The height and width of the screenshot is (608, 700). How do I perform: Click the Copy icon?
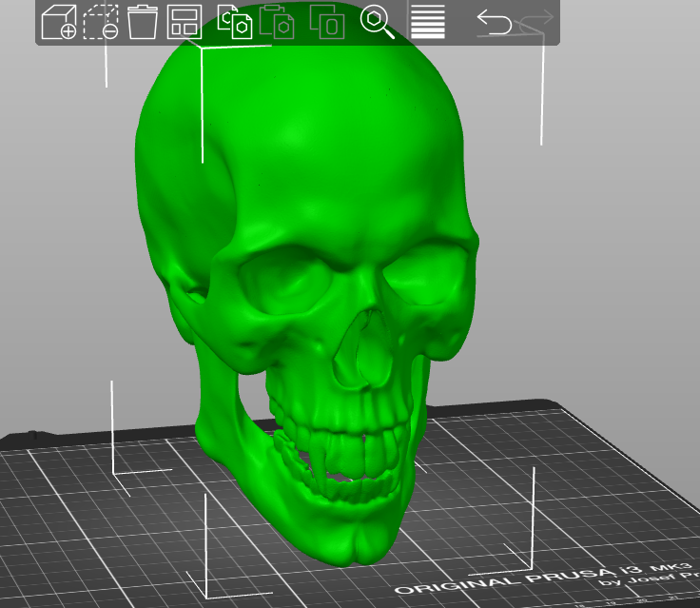(234, 22)
